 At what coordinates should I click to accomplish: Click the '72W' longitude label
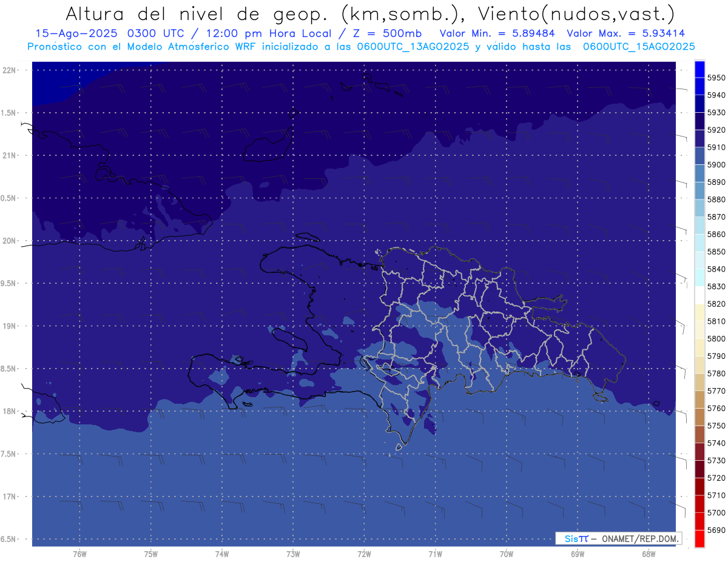coord(364,554)
